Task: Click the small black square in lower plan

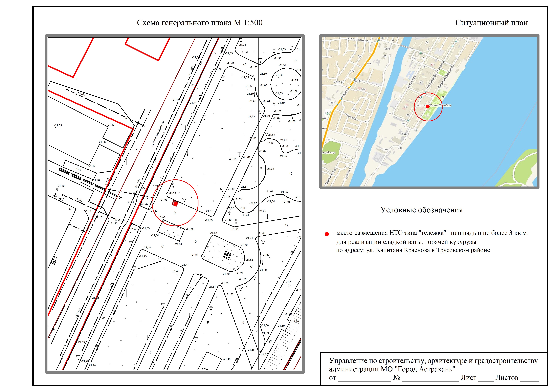Action: (x=208, y=322)
